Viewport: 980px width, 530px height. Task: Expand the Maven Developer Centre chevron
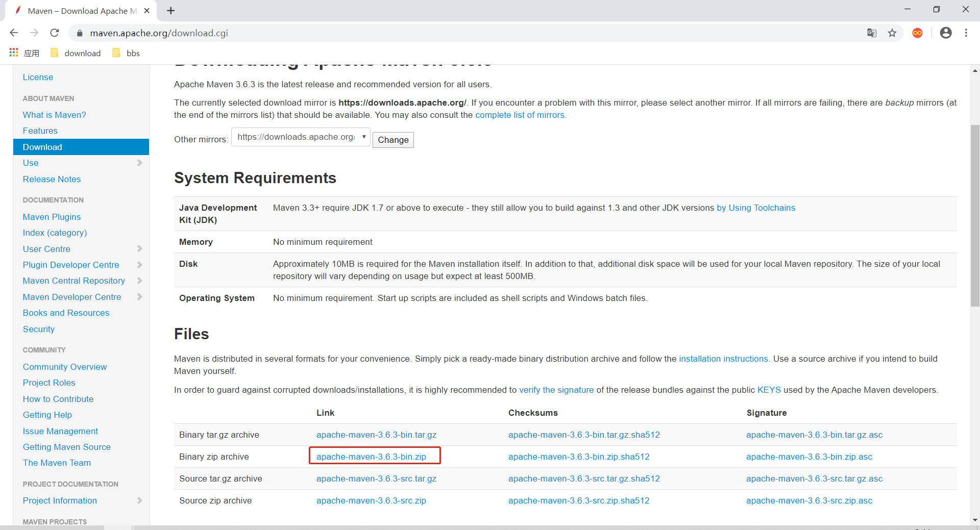139,297
